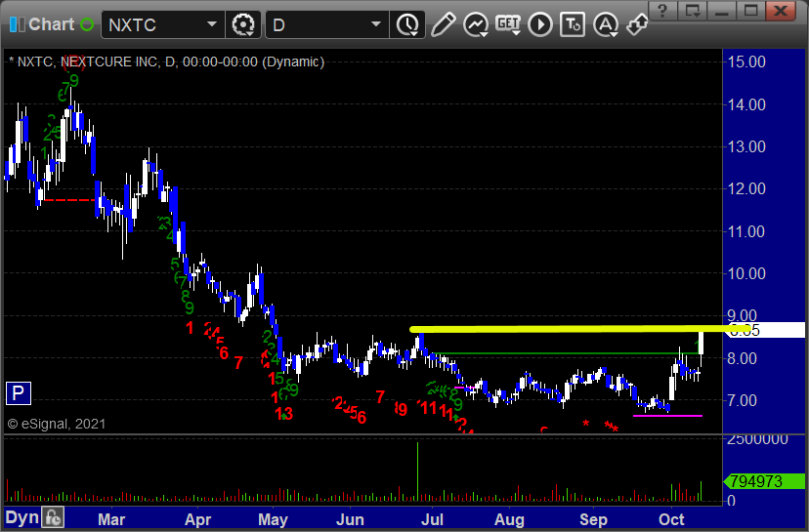The height and width of the screenshot is (532, 809).
Task: Click the 794973 volume value label
Action: 765,481
